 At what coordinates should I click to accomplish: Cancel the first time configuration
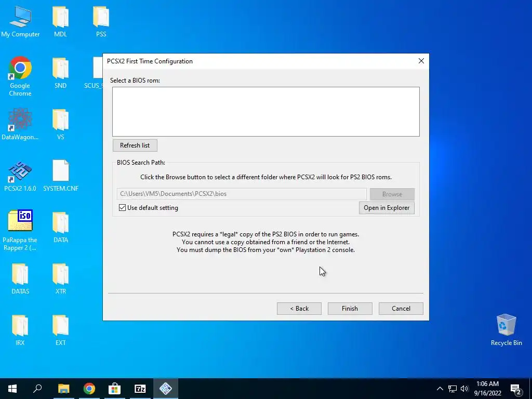click(x=401, y=309)
